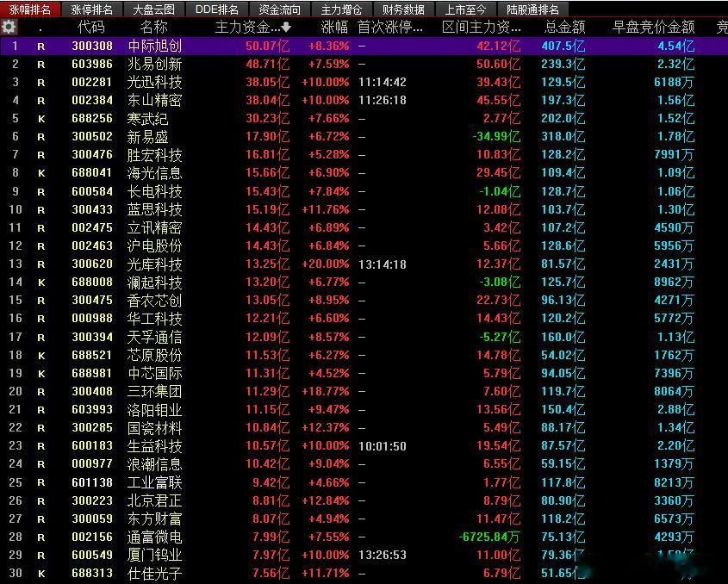Click the K marker on row 海光信息
728x584 pixels.
(x=41, y=173)
